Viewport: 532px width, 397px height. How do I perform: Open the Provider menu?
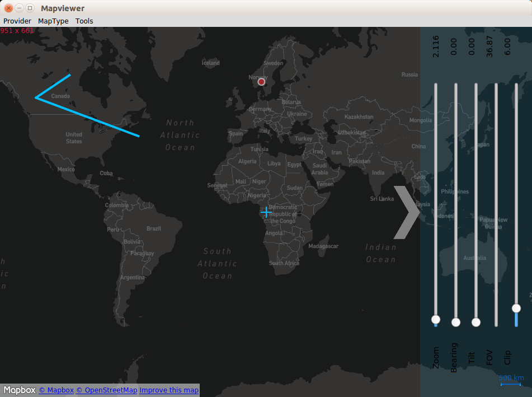point(17,21)
